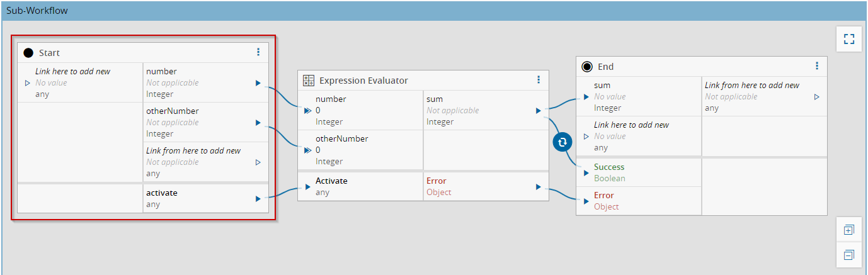Click the Start node's 'Link here to add new' input
The image size is (868, 275).
[x=72, y=72]
